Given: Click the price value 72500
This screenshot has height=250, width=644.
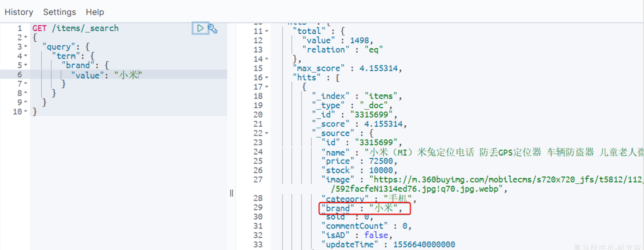Looking at the screenshot, I should [x=381, y=161].
